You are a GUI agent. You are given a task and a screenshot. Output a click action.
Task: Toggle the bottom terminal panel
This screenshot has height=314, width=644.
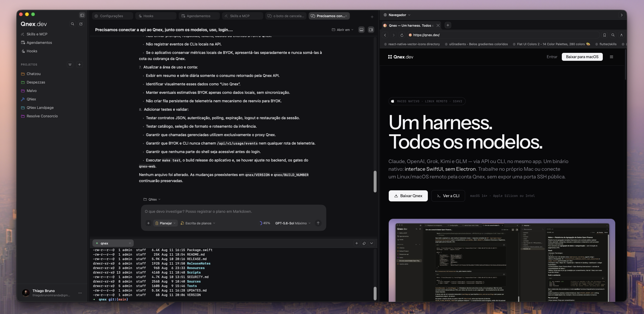[x=362, y=30]
